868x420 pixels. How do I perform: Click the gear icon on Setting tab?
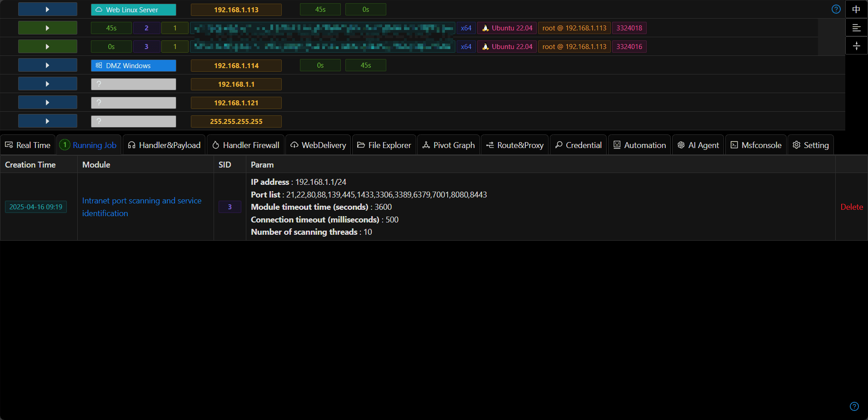796,145
